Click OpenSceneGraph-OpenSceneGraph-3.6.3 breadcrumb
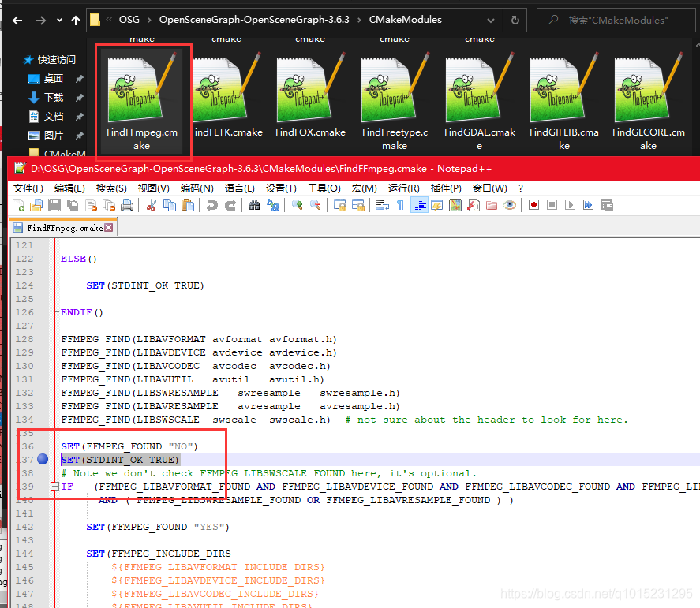The width and height of the screenshot is (700, 608). pos(254,20)
